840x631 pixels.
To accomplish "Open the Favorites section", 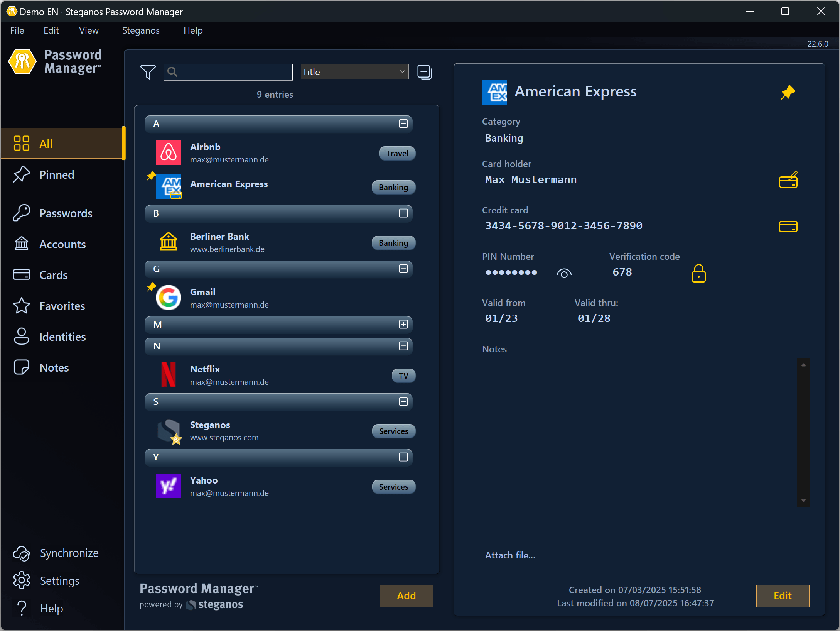I will [x=62, y=306].
